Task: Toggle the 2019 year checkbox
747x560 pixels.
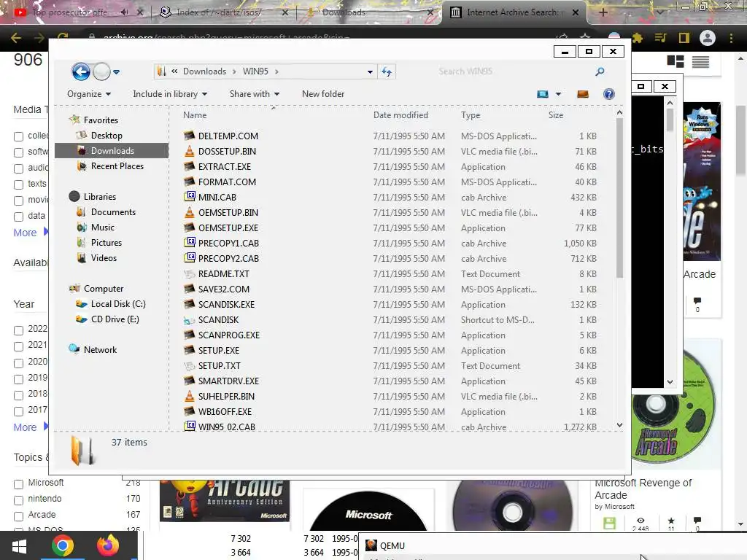Action: (18, 379)
